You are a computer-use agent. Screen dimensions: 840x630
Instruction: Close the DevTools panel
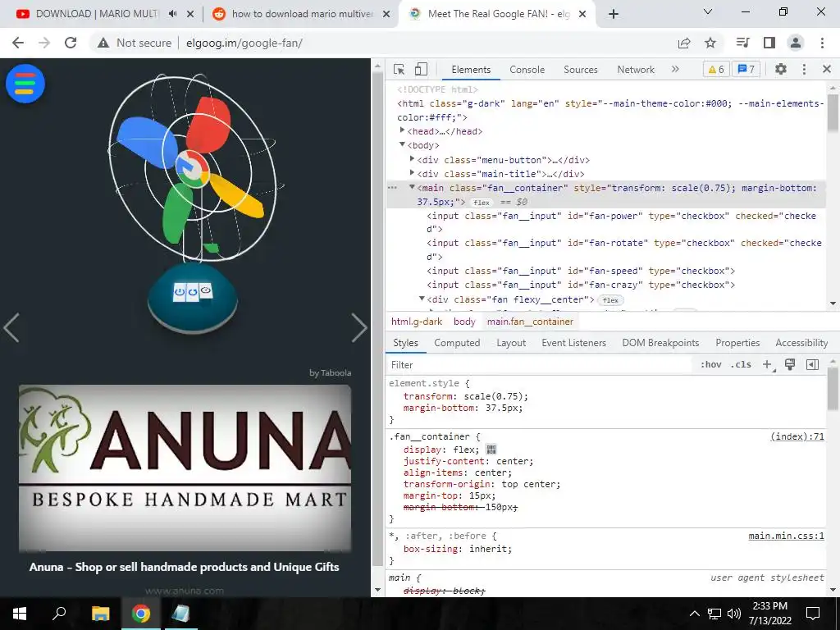click(827, 69)
